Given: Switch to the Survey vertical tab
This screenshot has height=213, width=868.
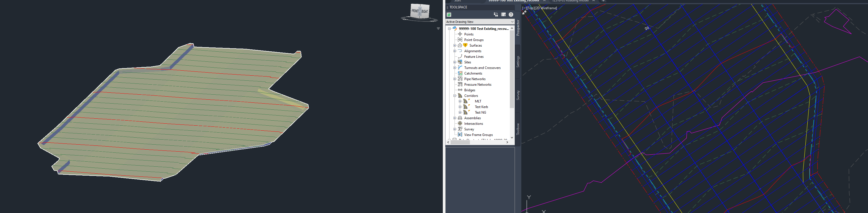Looking at the screenshot, I should [518, 95].
